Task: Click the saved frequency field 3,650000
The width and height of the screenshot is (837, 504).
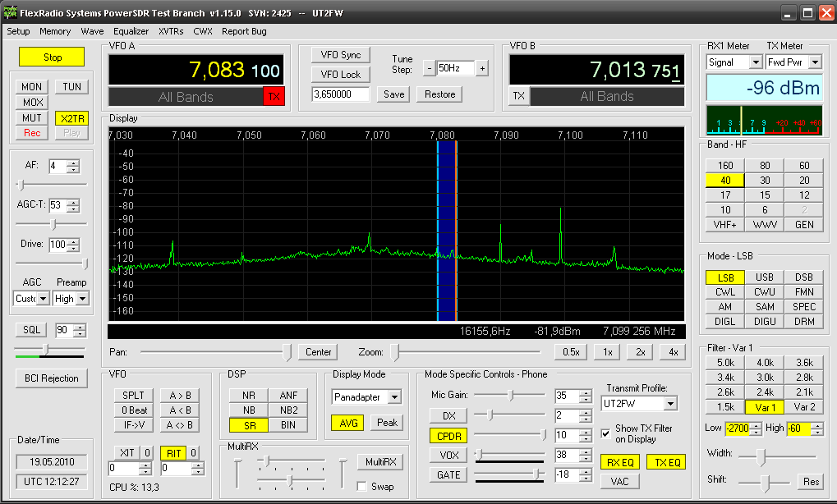Action: (342, 94)
